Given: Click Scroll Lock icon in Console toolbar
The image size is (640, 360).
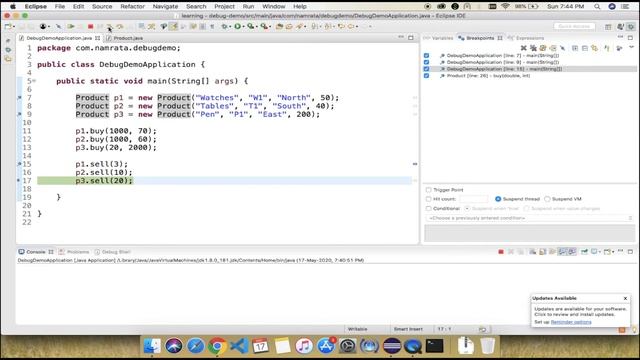Looking at the screenshot, I should pyautogui.click(x=542, y=252).
